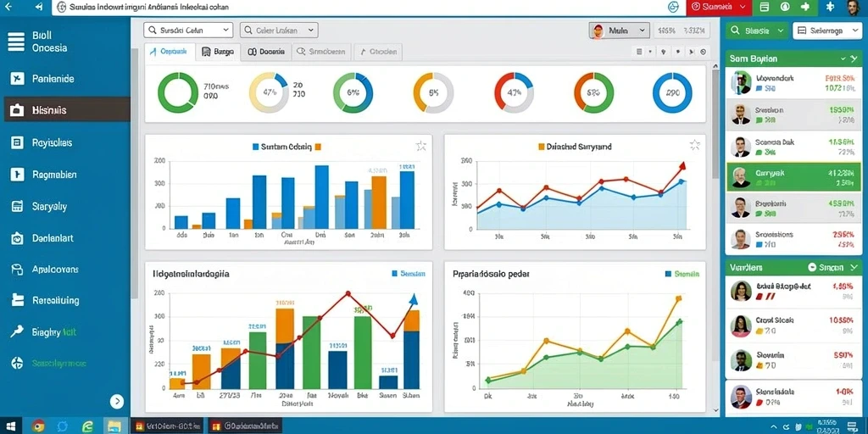Collapse the Sam Bajrion panel chevron
This screenshot has height=434, width=868.
click(843, 58)
